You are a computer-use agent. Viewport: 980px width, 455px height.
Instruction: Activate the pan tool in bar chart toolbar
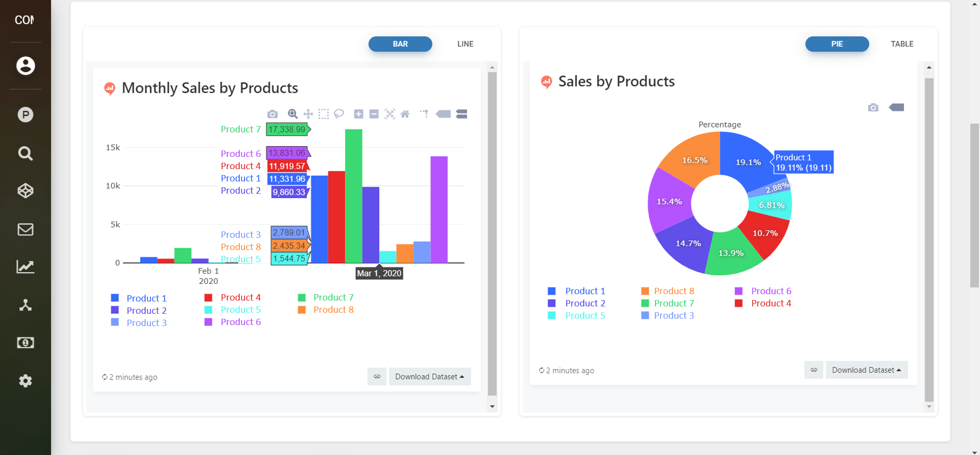click(308, 114)
